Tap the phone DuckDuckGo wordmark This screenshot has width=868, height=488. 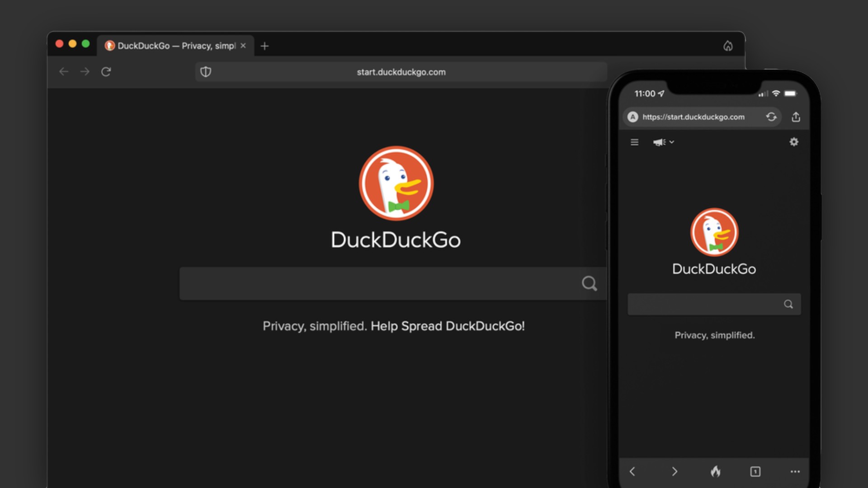(x=714, y=269)
